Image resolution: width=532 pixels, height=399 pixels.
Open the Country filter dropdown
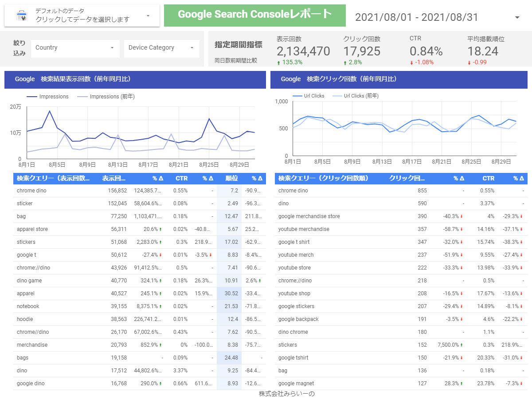point(75,47)
